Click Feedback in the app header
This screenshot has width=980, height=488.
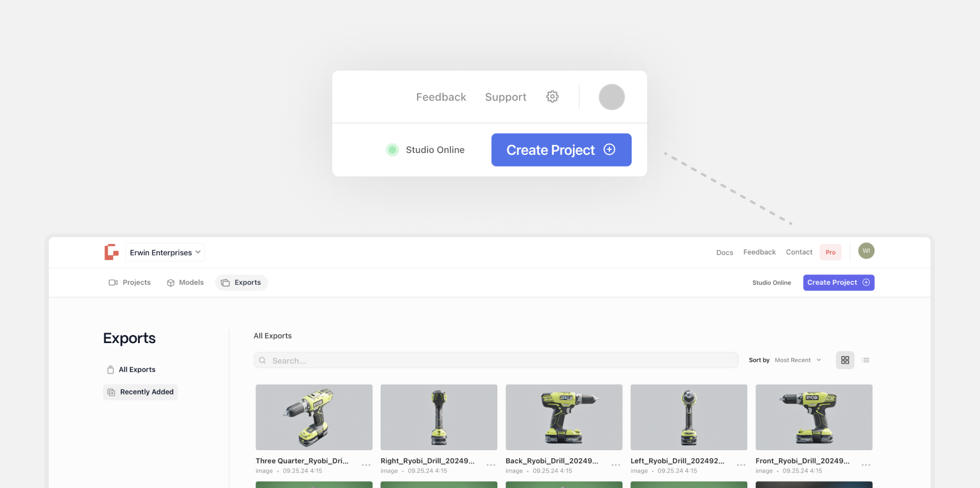pos(759,252)
